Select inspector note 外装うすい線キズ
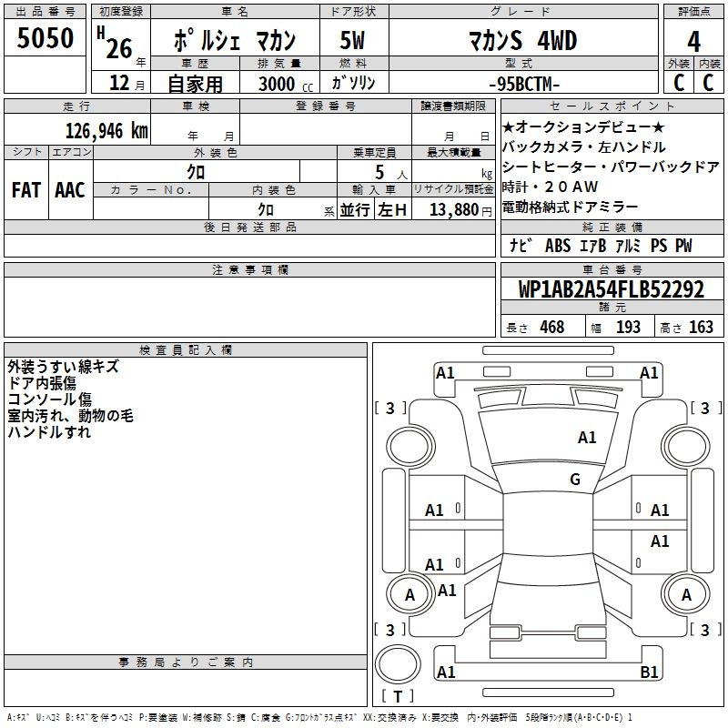The image size is (728, 728). coord(63,367)
